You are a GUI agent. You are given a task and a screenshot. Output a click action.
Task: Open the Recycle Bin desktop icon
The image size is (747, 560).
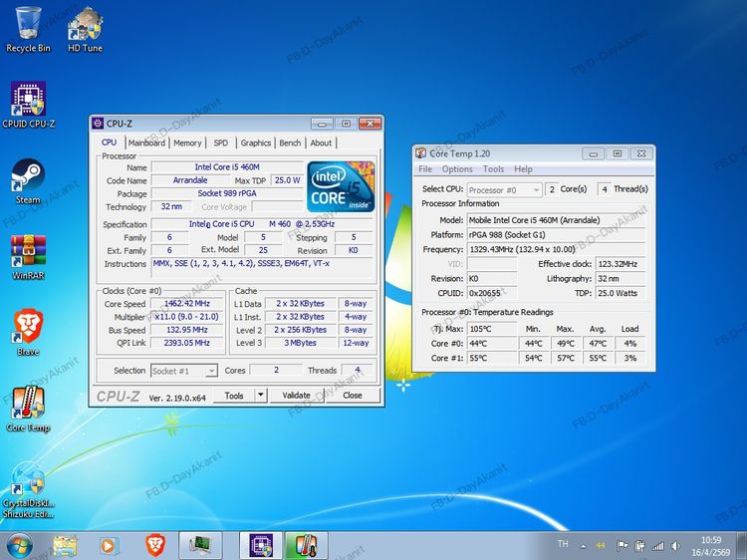[x=28, y=30]
